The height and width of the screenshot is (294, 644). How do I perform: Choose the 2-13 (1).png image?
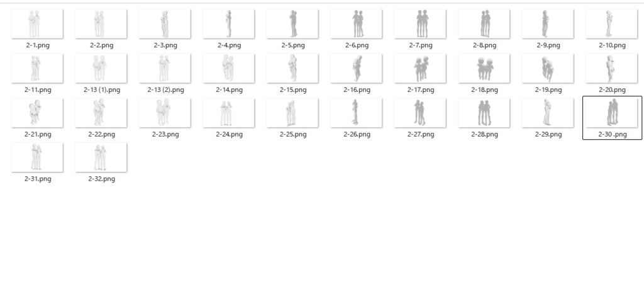pyautogui.click(x=101, y=68)
